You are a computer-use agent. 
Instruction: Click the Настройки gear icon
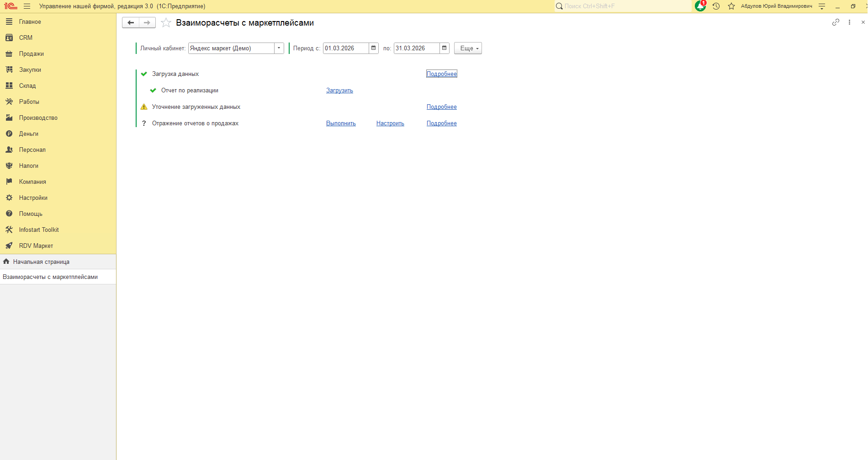tap(9, 198)
